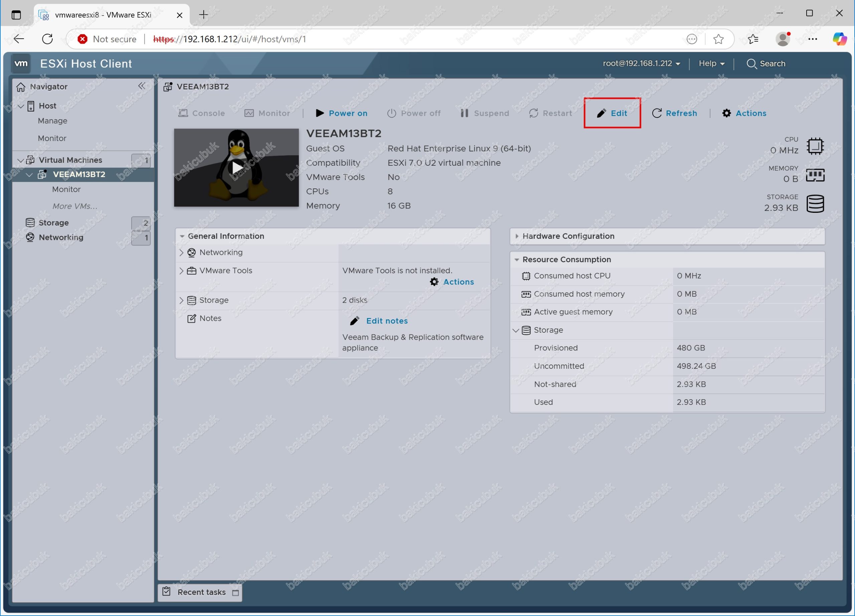Click the Notes icon in General Information
This screenshot has width=855, height=616.
(191, 319)
